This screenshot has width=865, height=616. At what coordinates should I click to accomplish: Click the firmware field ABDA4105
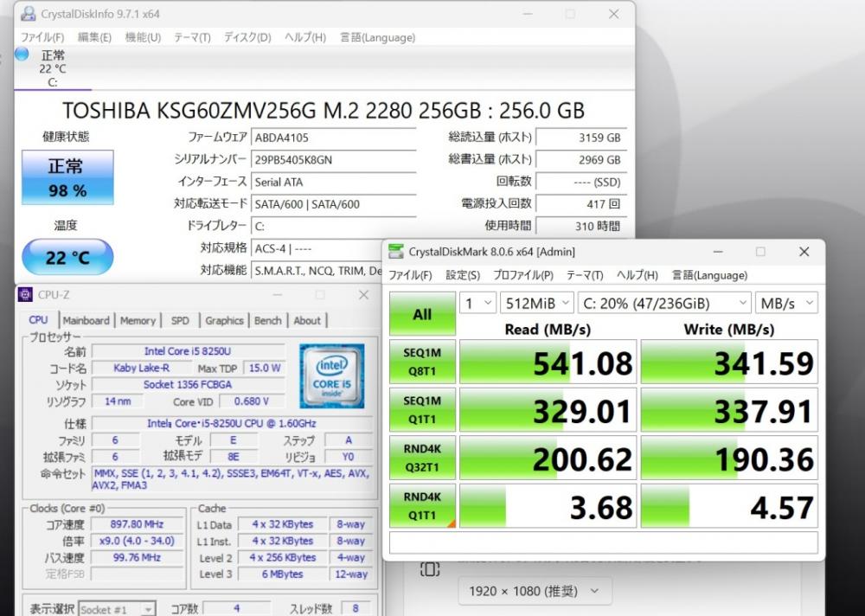coord(333,138)
